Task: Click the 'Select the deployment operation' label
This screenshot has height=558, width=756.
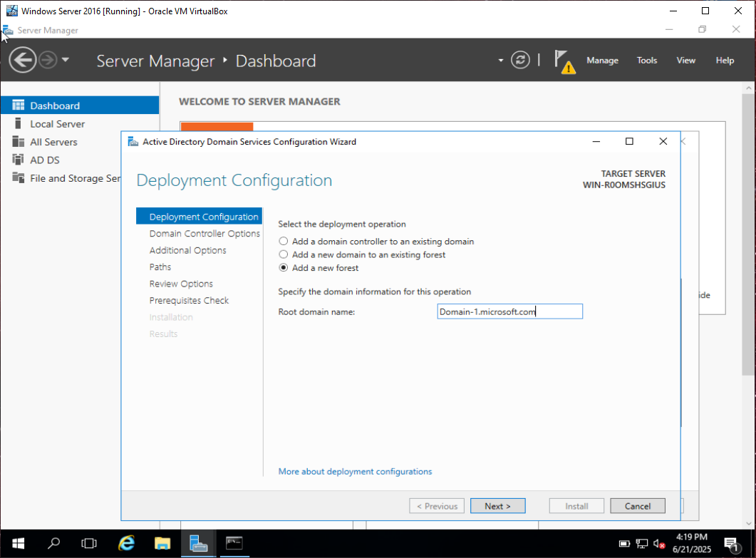Action: [x=342, y=224]
